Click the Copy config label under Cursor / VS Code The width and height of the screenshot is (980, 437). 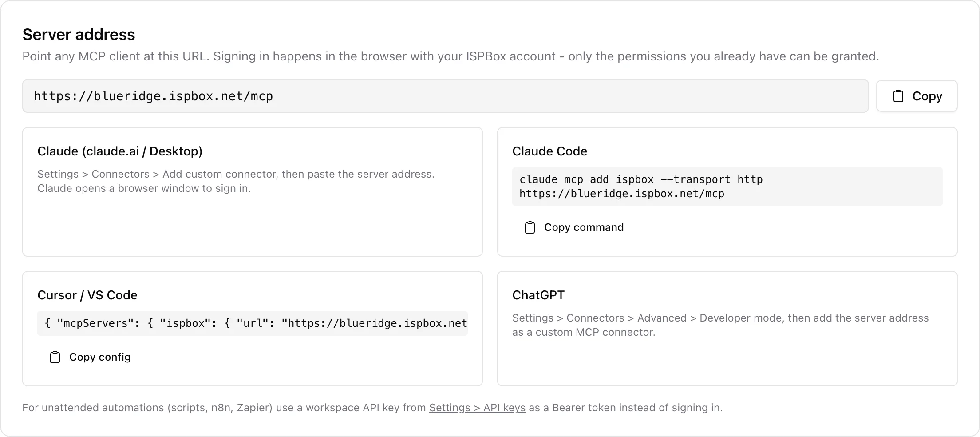[100, 357]
